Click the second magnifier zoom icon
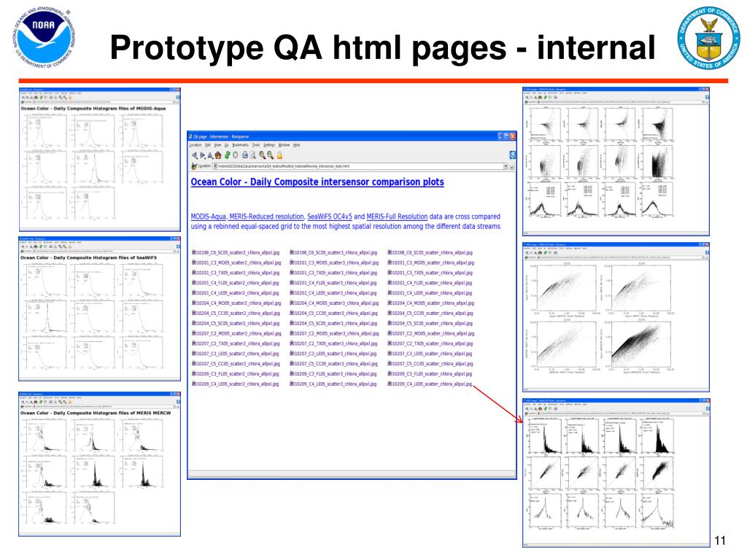This screenshot has width=747, height=560. pyautogui.click(x=270, y=155)
